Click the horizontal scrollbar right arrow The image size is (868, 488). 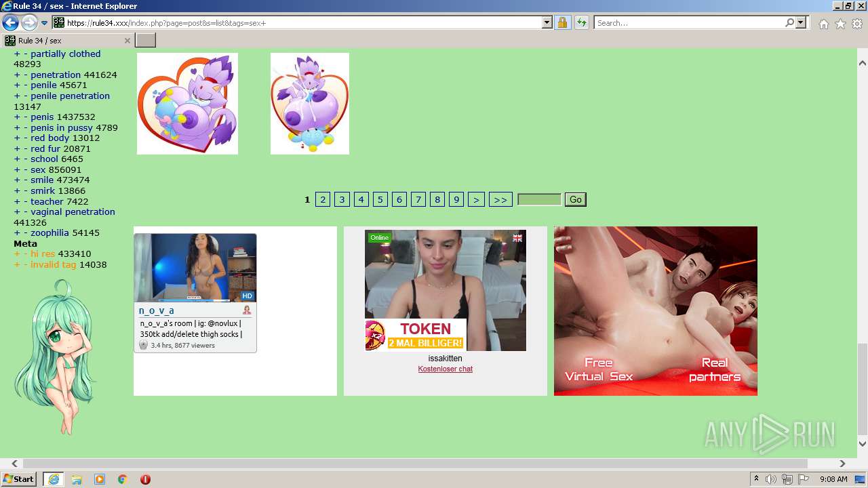click(842, 464)
